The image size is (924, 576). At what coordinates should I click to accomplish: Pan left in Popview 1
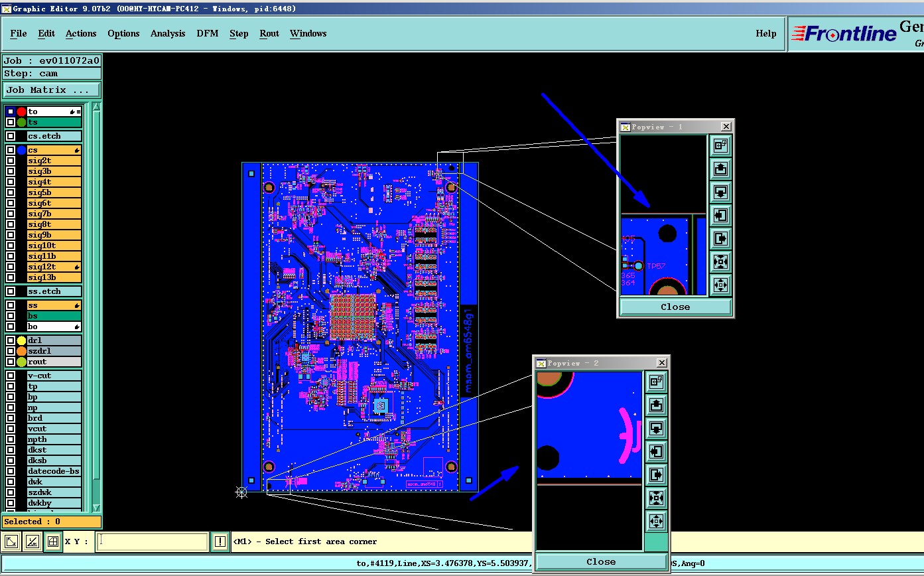[x=721, y=216]
